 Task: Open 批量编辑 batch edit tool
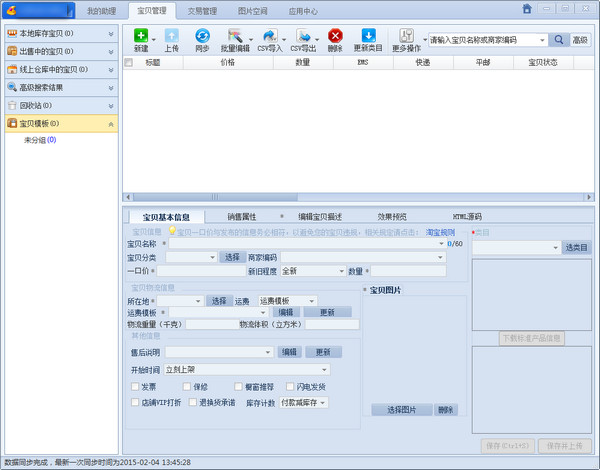click(x=234, y=37)
